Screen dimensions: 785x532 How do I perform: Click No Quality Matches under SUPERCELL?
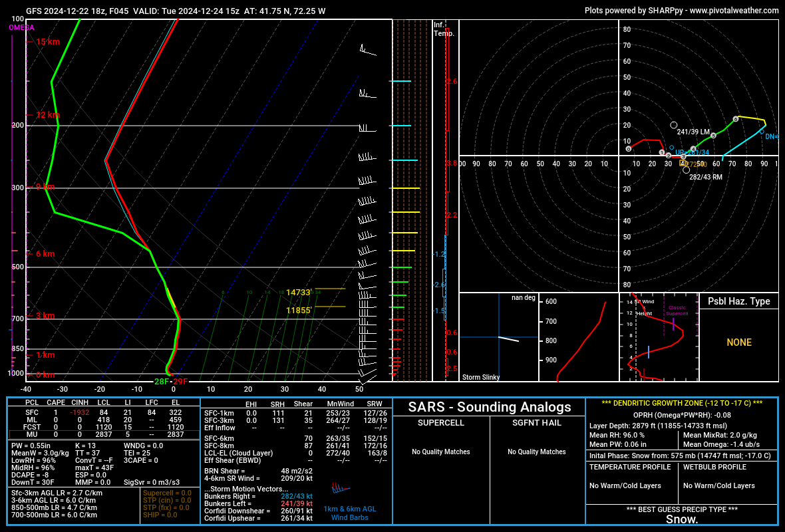[x=441, y=452]
